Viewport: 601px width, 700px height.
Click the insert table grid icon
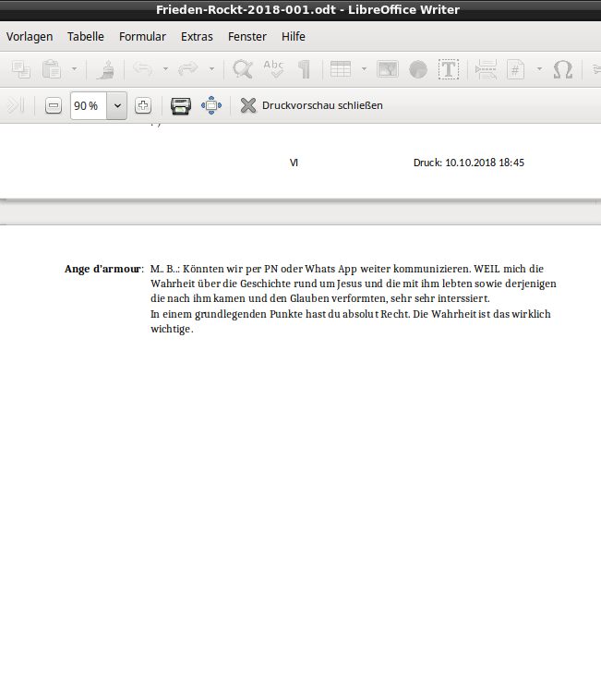coord(341,69)
